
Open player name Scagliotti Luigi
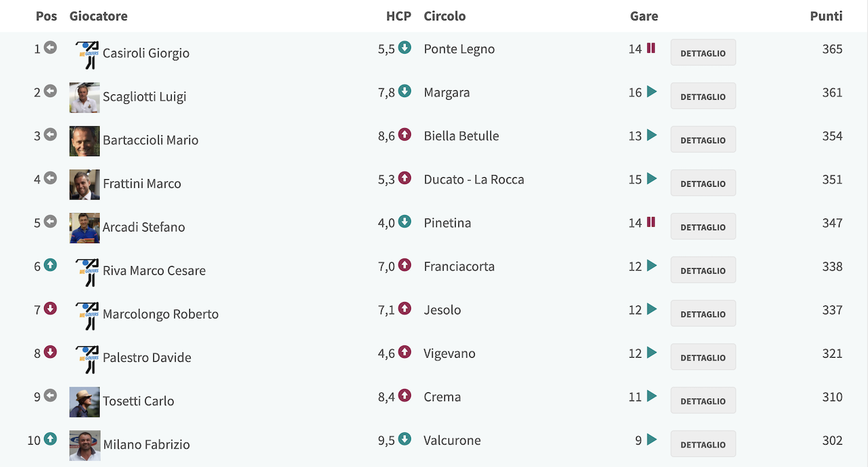click(x=144, y=96)
